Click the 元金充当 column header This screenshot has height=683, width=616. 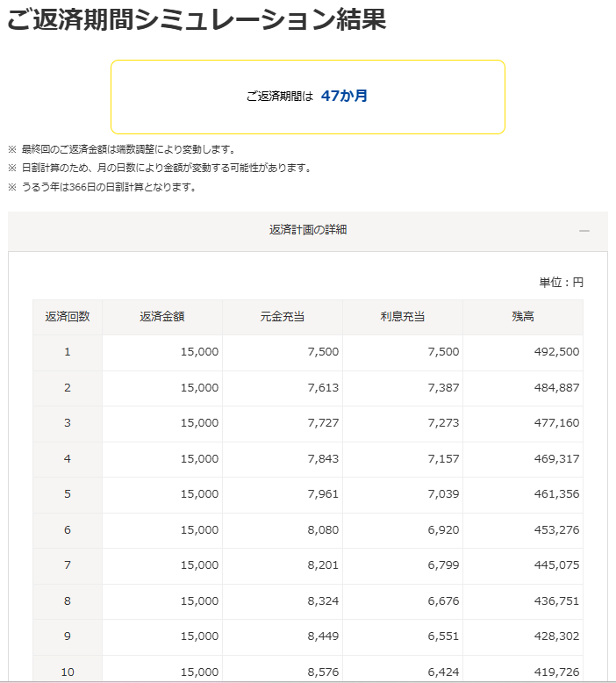tap(283, 317)
